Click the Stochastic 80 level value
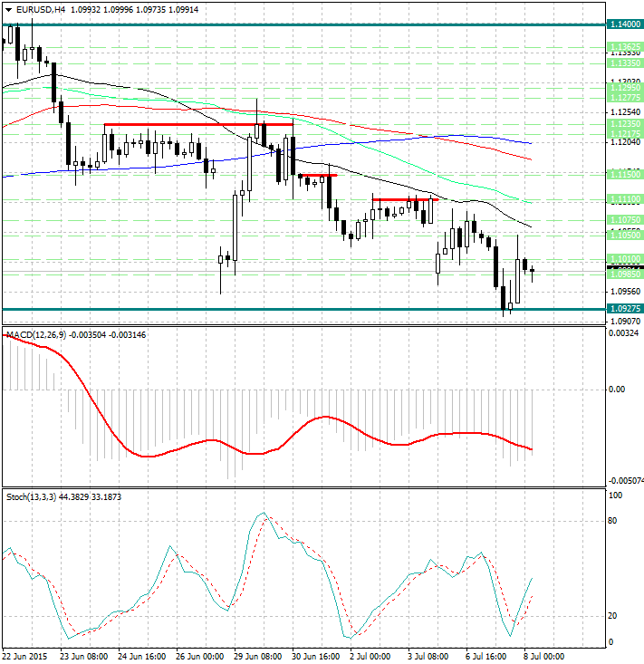Image resolution: width=644 pixels, height=664 pixels. coord(612,521)
